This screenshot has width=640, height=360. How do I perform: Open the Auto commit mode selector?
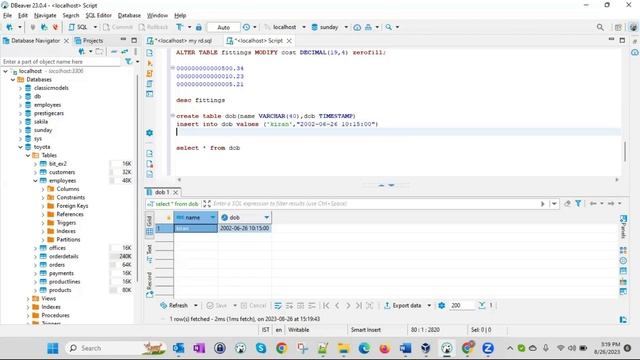pyautogui.click(x=224, y=27)
